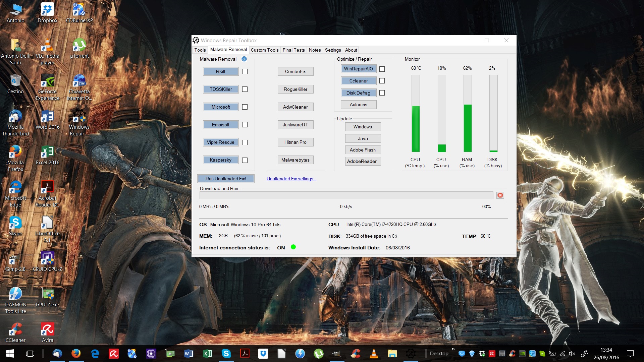Image resolution: width=644 pixels, height=362 pixels.
Task: Click Unattended Fix settings hyperlink
Action: [291, 179]
